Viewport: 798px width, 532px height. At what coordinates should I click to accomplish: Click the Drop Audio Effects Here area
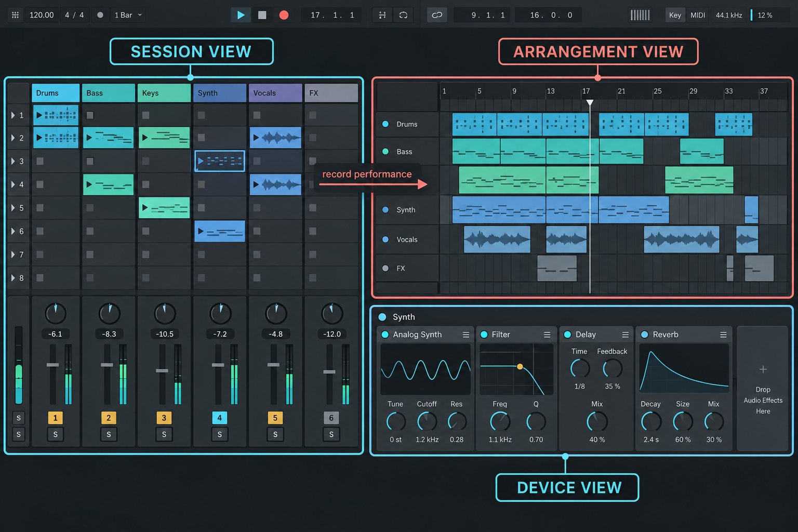(763, 389)
